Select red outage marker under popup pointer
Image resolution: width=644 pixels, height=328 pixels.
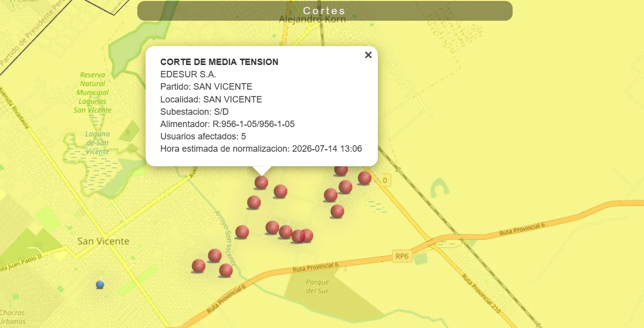pos(261,183)
